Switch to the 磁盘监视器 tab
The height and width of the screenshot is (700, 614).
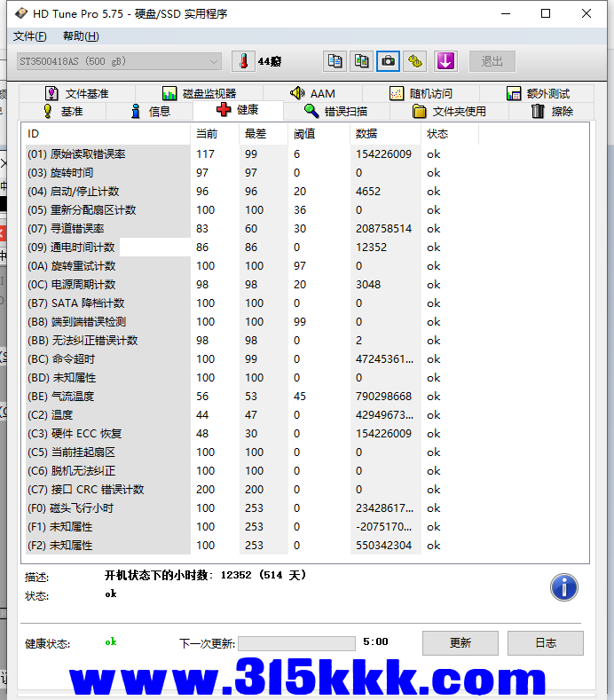[199, 93]
